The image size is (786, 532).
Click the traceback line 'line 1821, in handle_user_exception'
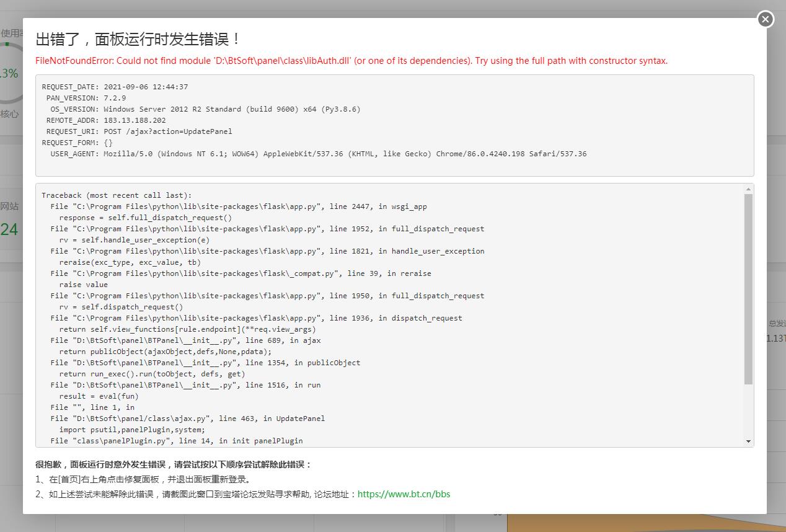pyautogui.click(x=267, y=251)
